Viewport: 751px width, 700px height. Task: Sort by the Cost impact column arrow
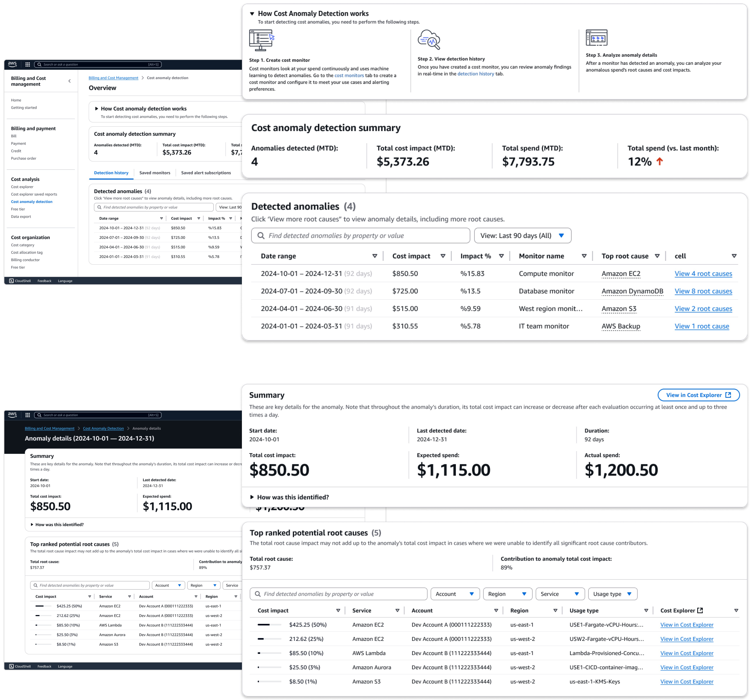pyautogui.click(x=443, y=256)
